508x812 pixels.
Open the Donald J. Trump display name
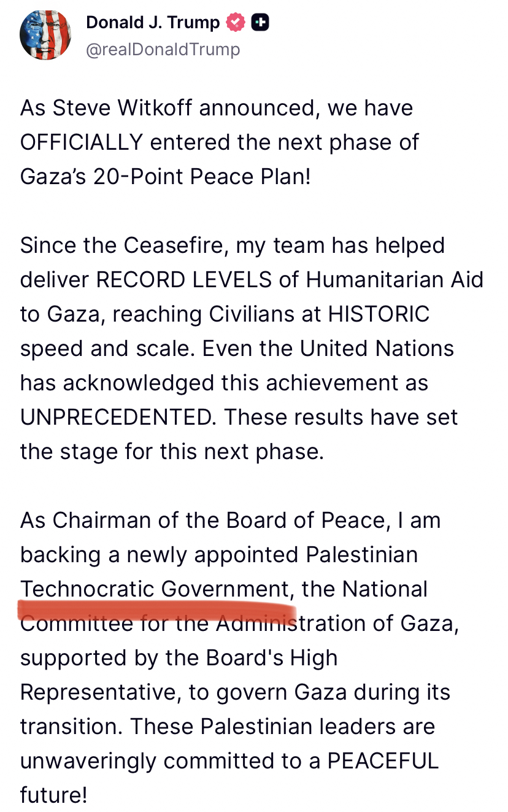tap(153, 23)
